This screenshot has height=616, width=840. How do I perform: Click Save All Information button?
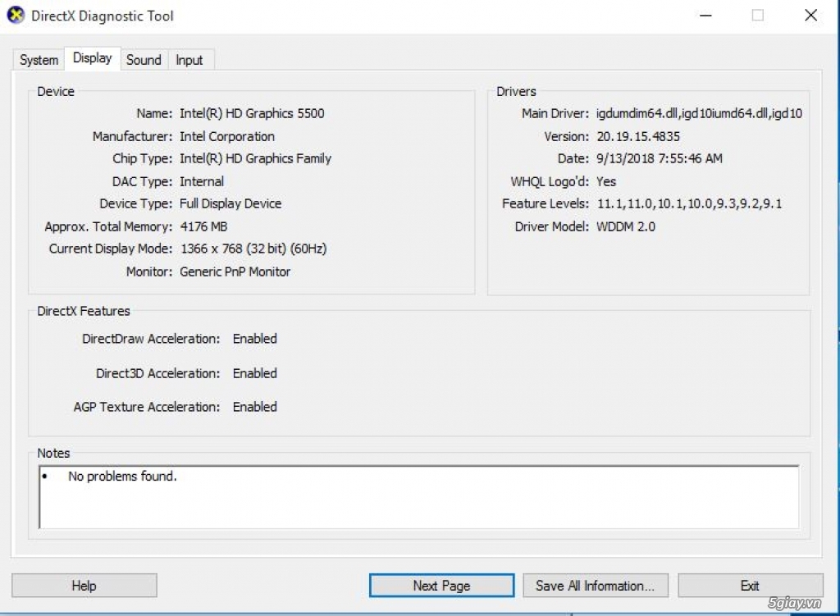click(596, 585)
